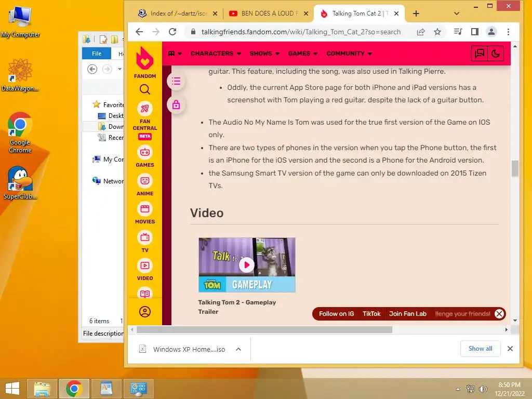Bookmark this page with the star icon
The width and height of the screenshot is (532, 399).
click(x=437, y=32)
